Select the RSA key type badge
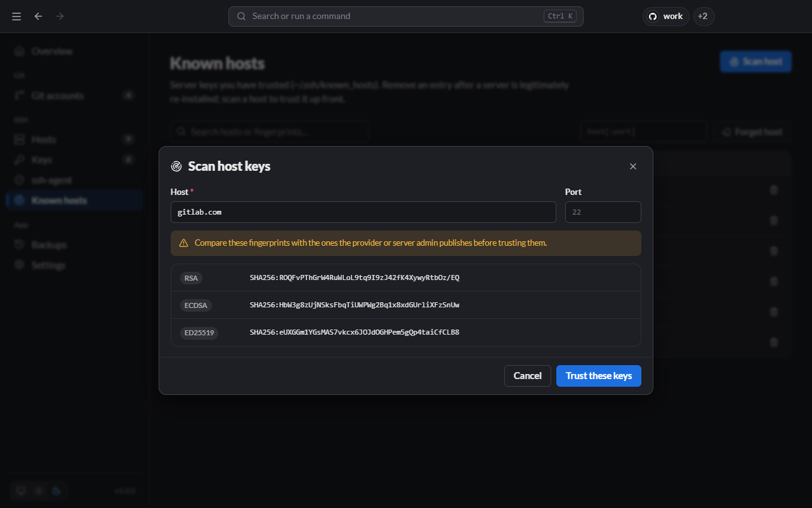The width and height of the screenshot is (812, 508). tap(191, 278)
